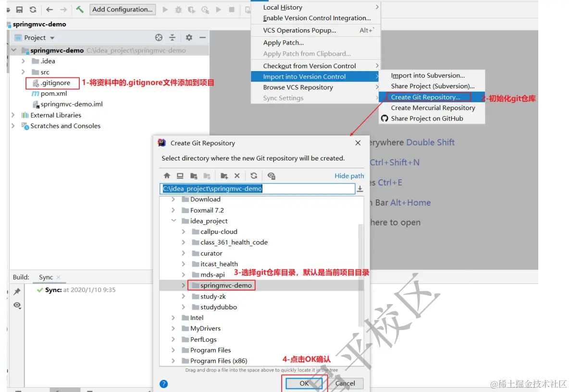Navigate forward with the right arrow
The height and width of the screenshot is (392, 570).
tap(63, 10)
